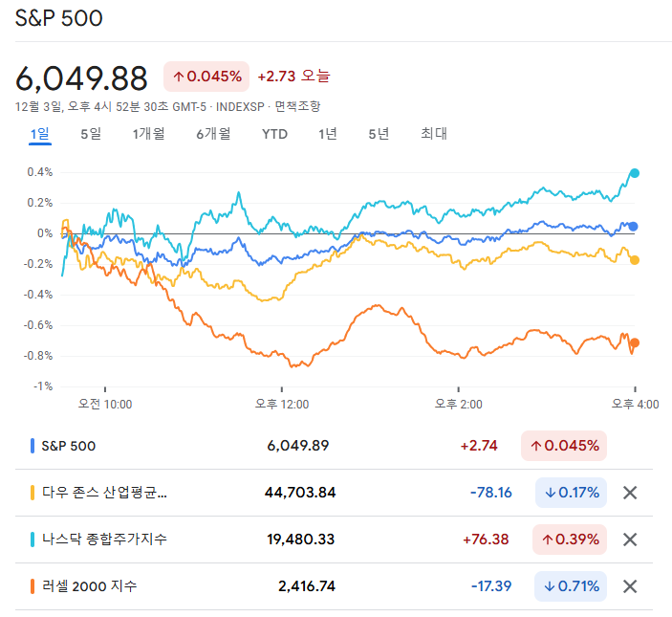Click the yellow 다우 endpoint dot on chart

coord(635,260)
